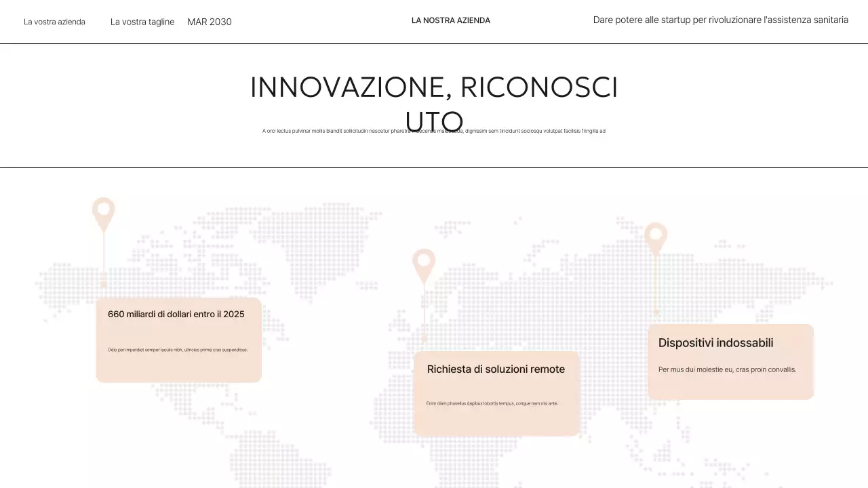This screenshot has height=488, width=868.
Task: Click the 'Enim diam phasellus dapibus' body text
Action: click(492, 403)
